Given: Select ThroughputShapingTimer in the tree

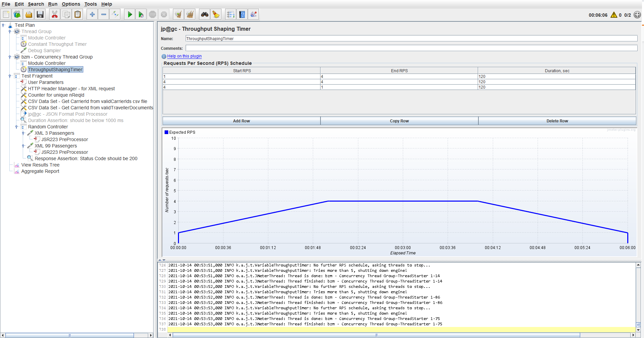Looking at the screenshot, I should [55, 70].
